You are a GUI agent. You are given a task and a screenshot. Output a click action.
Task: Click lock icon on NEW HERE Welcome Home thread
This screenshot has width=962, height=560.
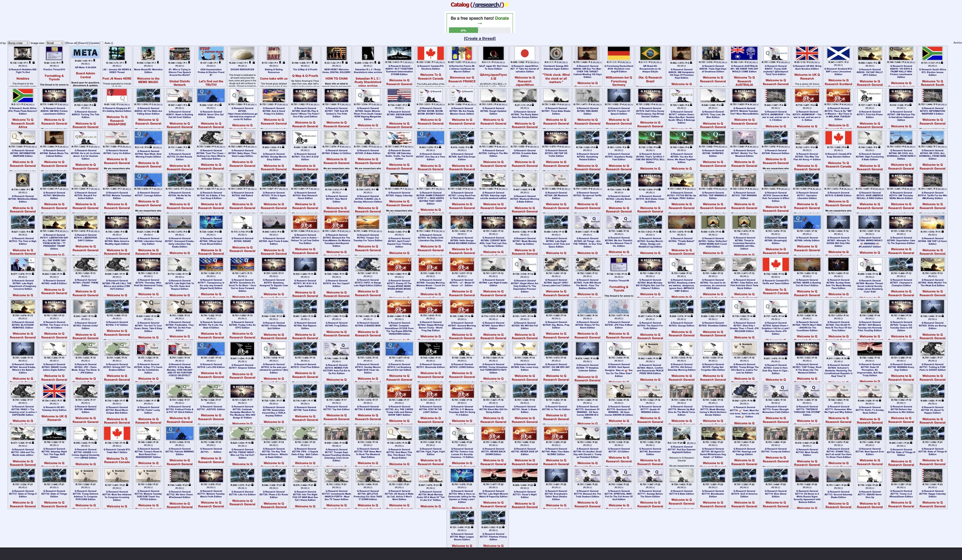[x=347, y=63]
